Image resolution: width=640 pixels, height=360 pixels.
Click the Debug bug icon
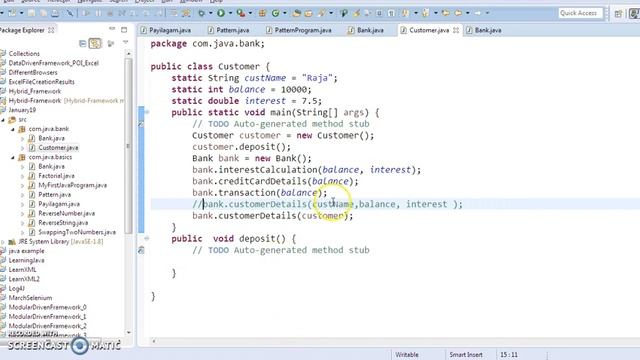tap(201, 13)
